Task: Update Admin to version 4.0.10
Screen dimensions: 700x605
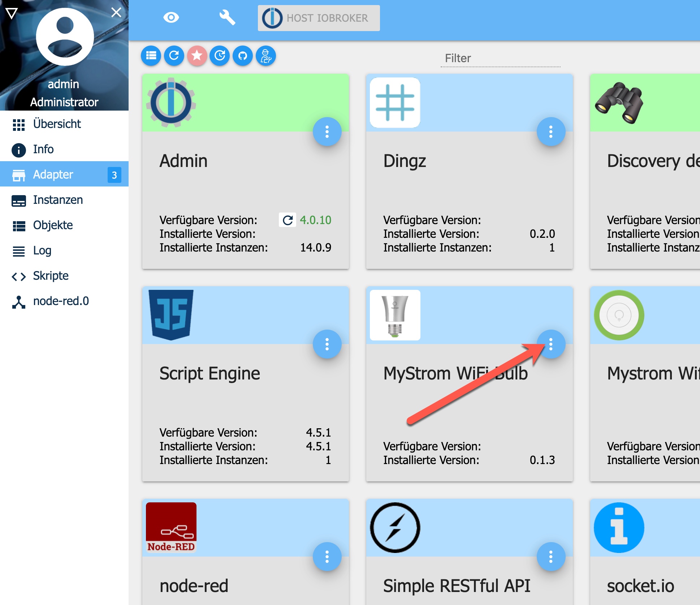Action: tap(288, 220)
